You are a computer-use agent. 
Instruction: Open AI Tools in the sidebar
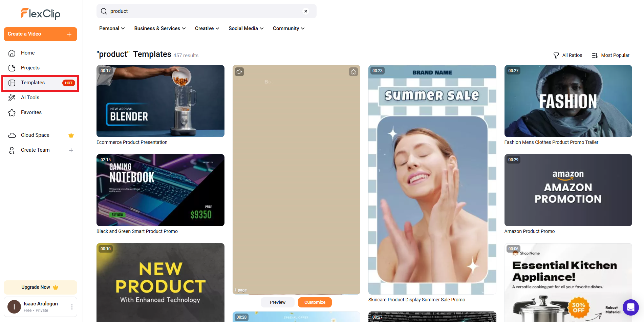(x=40, y=98)
